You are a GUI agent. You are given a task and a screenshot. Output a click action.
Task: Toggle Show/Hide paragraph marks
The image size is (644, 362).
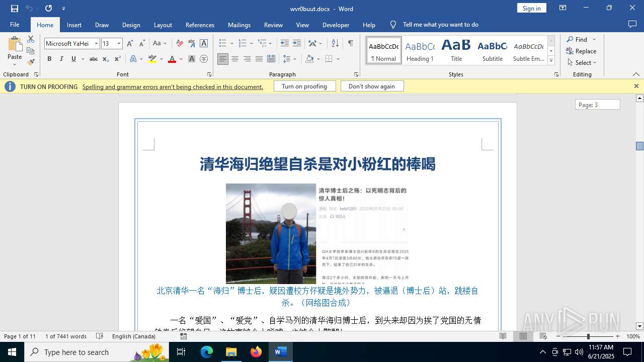click(x=350, y=44)
